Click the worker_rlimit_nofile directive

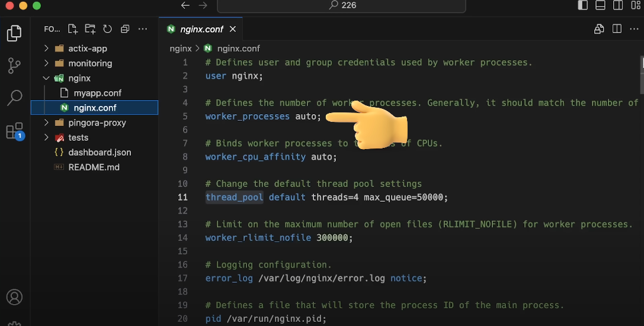click(x=258, y=237)
